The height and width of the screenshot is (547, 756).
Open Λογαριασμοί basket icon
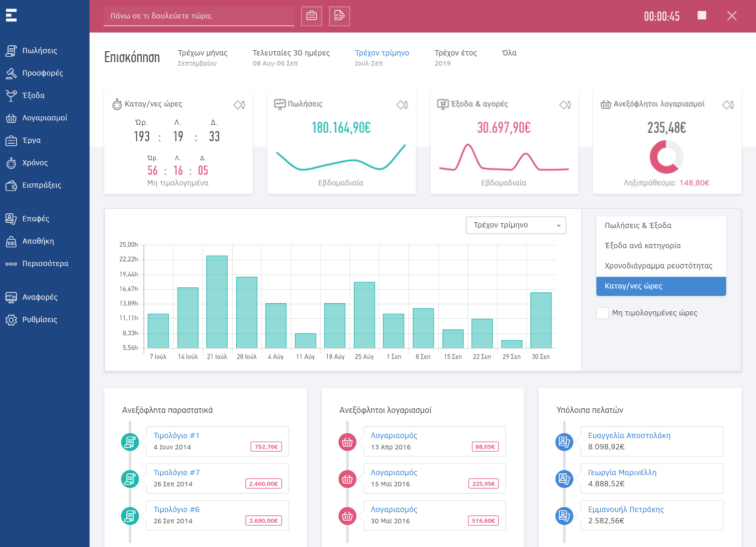(11, 118)
